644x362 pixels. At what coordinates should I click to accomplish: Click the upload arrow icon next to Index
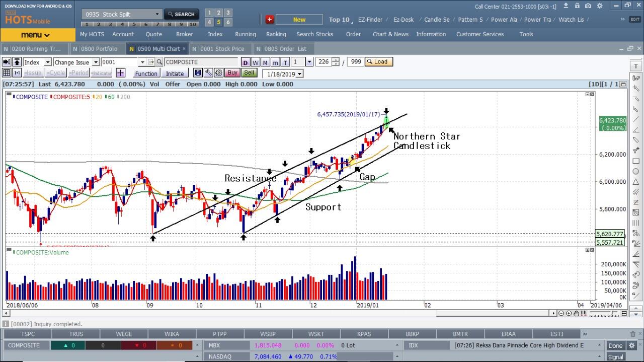point(17,62)
